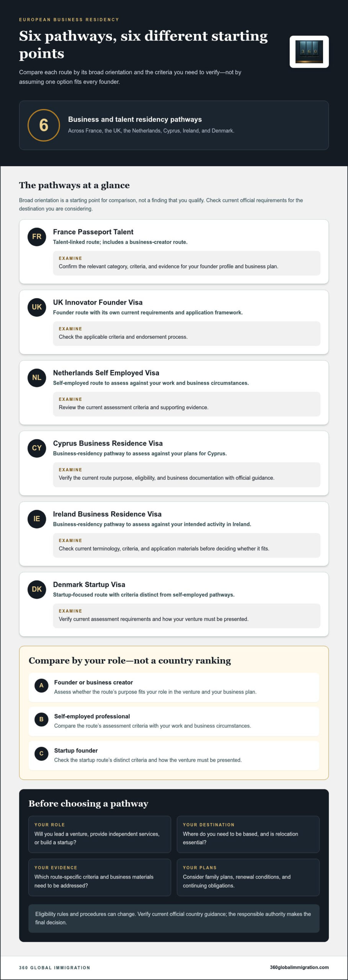Click 'Before choosing a pathway' heading
The width and height of the screenshot is (348, 980).
(x=88, y=804)
